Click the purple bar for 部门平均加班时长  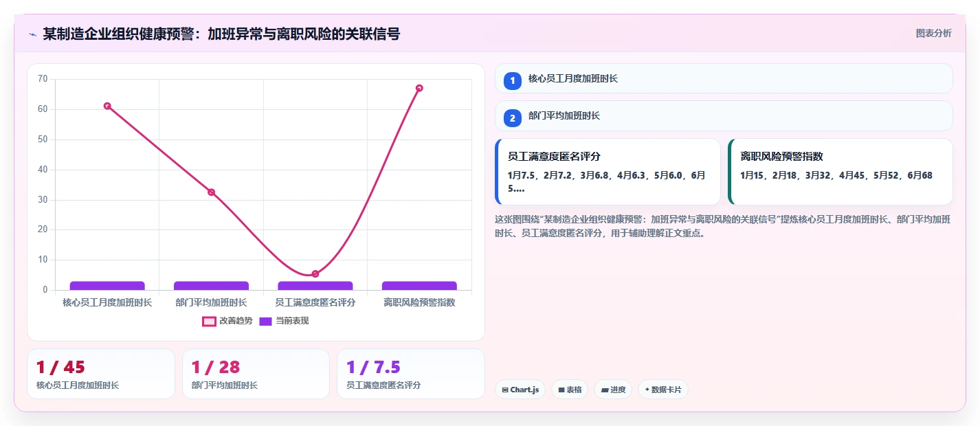click(x=211, y=286)
